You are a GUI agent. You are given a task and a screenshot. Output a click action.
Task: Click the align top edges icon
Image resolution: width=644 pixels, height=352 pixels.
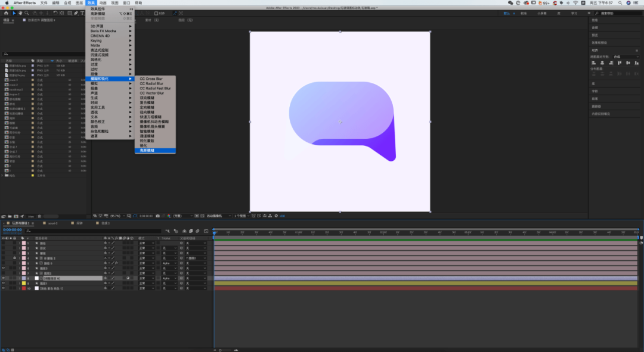[x=620, y=63]
